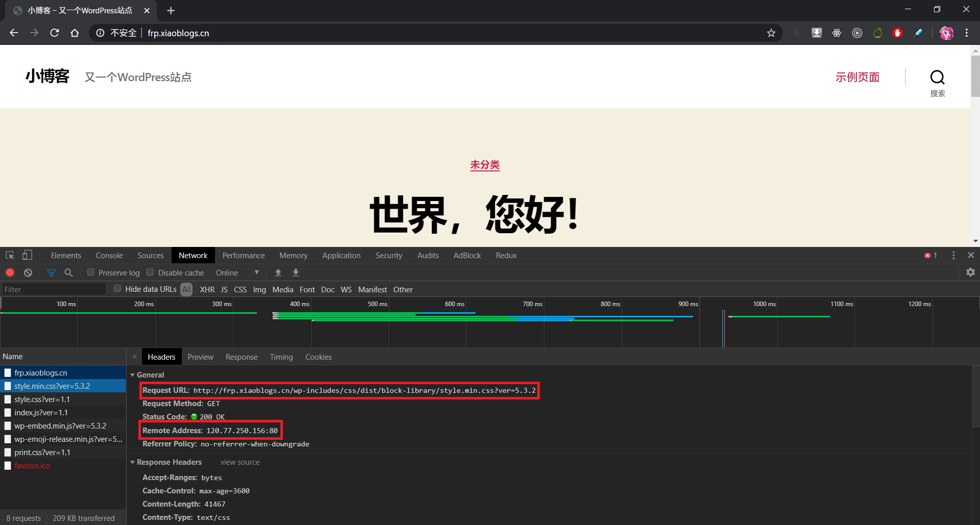Switch to the Console tab
Image resolution: width=980 pixels, height=525 pixels.
[x=109, y=255]
